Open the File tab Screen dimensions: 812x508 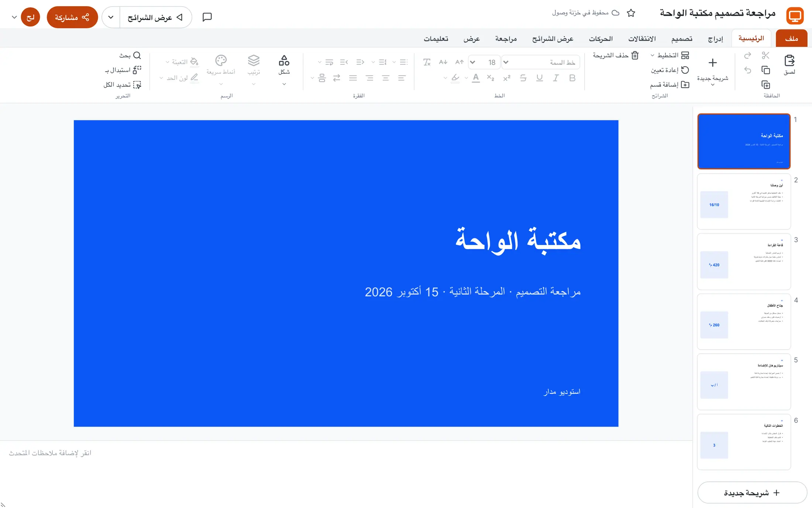coord(791,38)
